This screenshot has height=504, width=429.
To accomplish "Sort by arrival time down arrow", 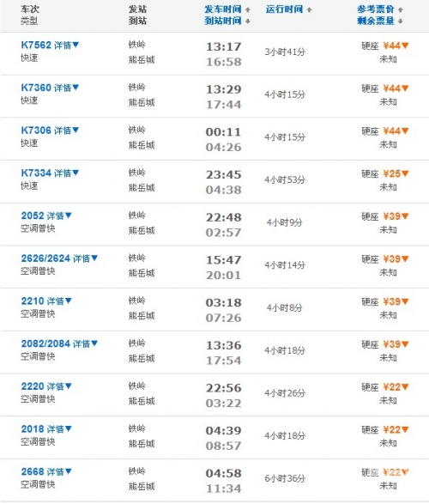I will coord(248,21).
